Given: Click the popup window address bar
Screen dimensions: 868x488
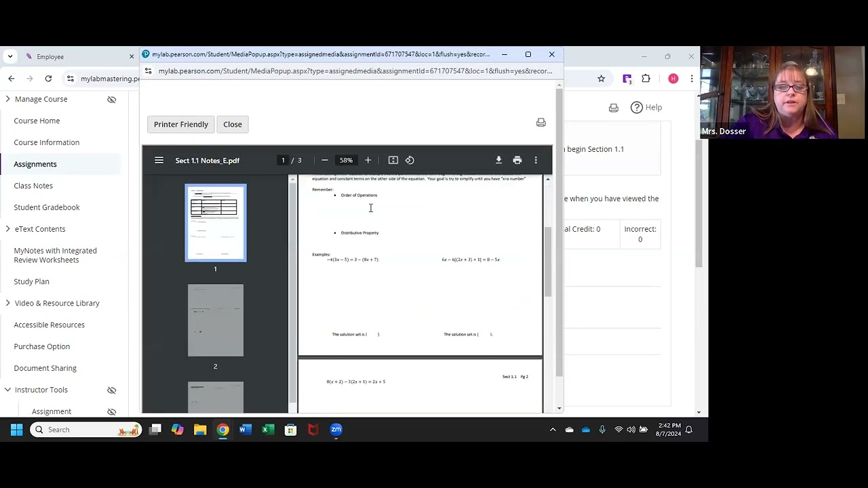Looking at the screenshot, I should point(355,70).
